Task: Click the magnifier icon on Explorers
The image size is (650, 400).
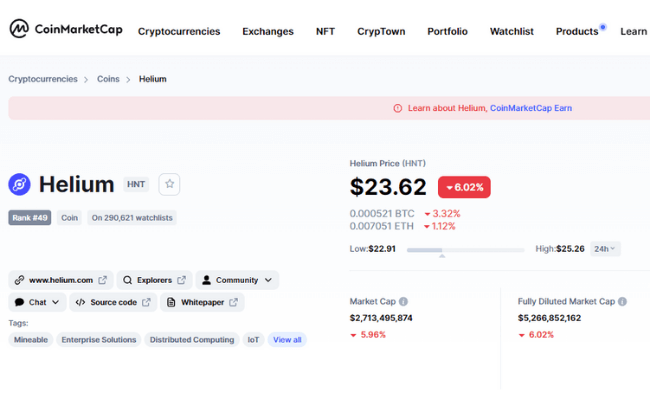Action: (x=128, y=280)
